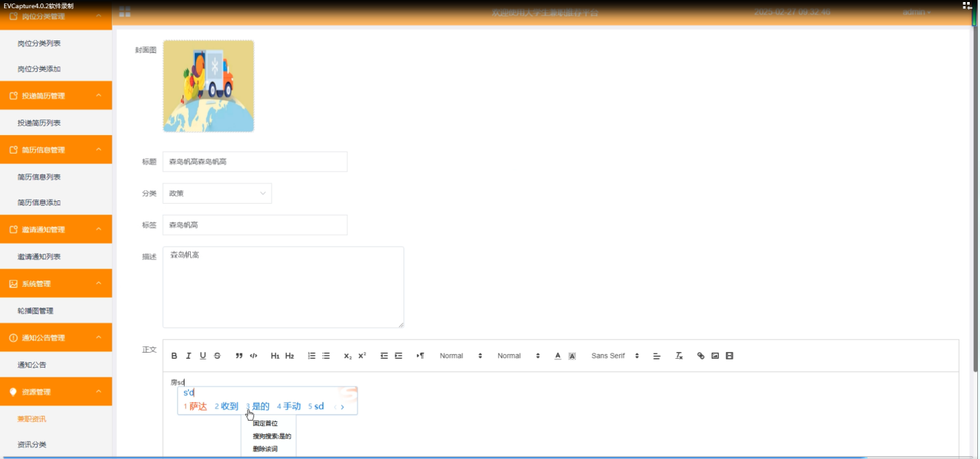
Task: Click the 封面图 cover image thumbnail
Action: click(209, 86)
